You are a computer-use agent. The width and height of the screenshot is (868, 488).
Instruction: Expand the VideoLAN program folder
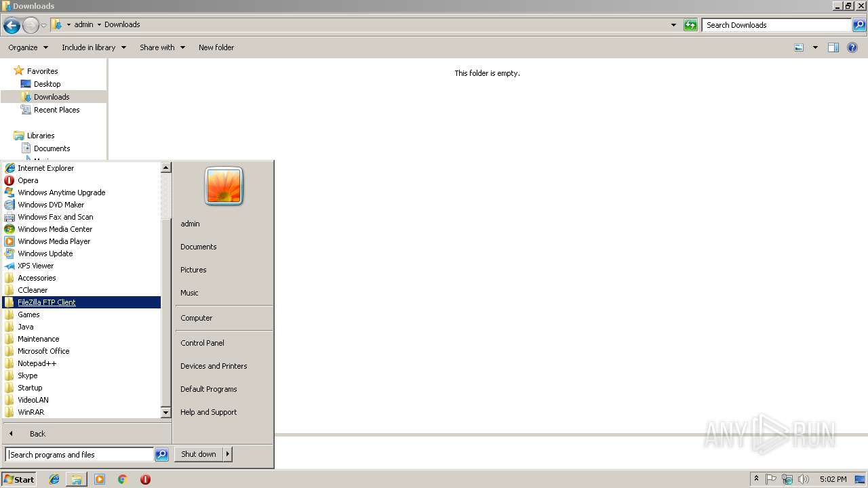pyautogui.click(x=81, y=400)
